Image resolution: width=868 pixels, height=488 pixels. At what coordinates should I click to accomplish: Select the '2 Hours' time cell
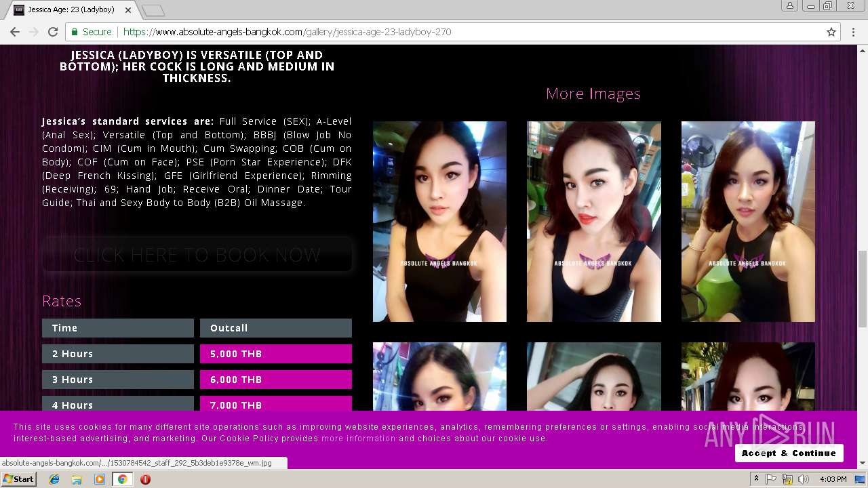[x=118, y=354]
